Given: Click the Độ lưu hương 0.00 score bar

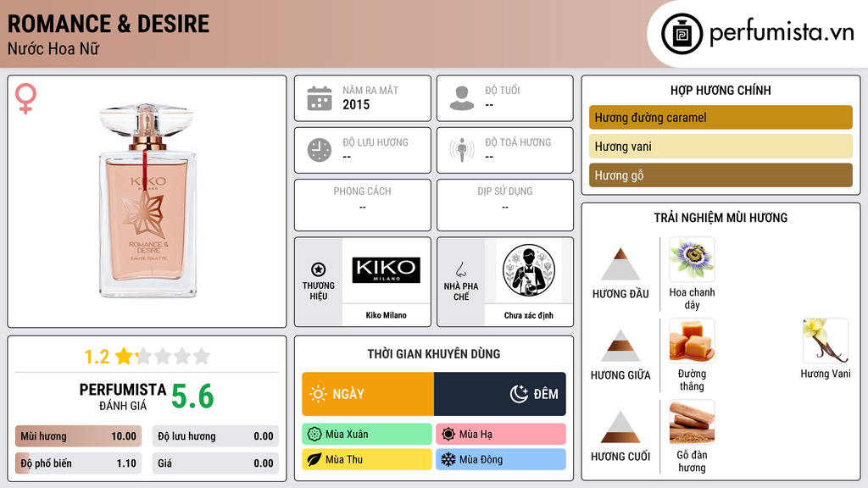Looking at the screenshot, I should [215, 436].
